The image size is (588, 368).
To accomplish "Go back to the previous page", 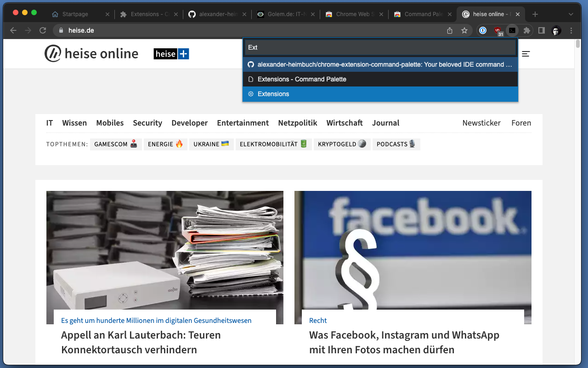I will [x=13, y=30].
